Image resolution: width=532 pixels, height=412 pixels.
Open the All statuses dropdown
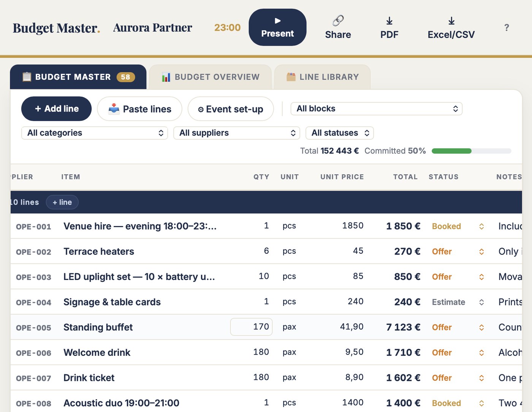pyautogui.click(x=340, y=133)
